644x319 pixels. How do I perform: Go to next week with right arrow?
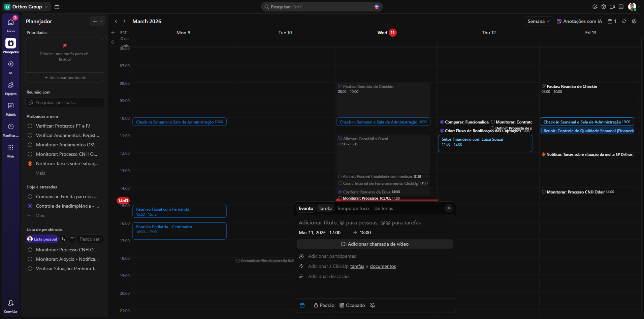(124, 21)
